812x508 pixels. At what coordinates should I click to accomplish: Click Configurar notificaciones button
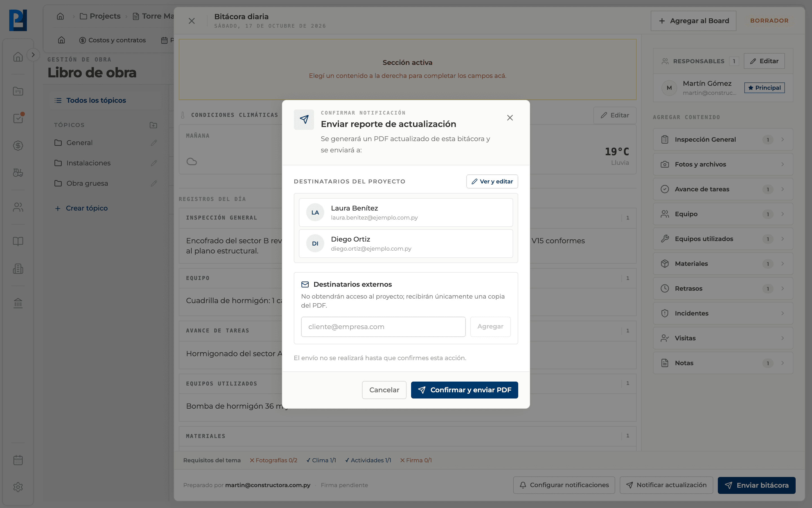pyautogui.click(x=564, y=485)
